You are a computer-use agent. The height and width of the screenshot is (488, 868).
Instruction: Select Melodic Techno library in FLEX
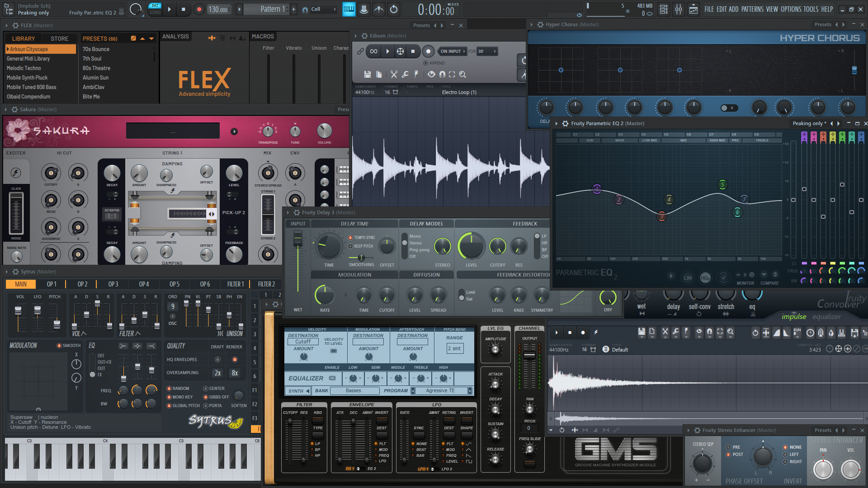click(x=24, y=68)
